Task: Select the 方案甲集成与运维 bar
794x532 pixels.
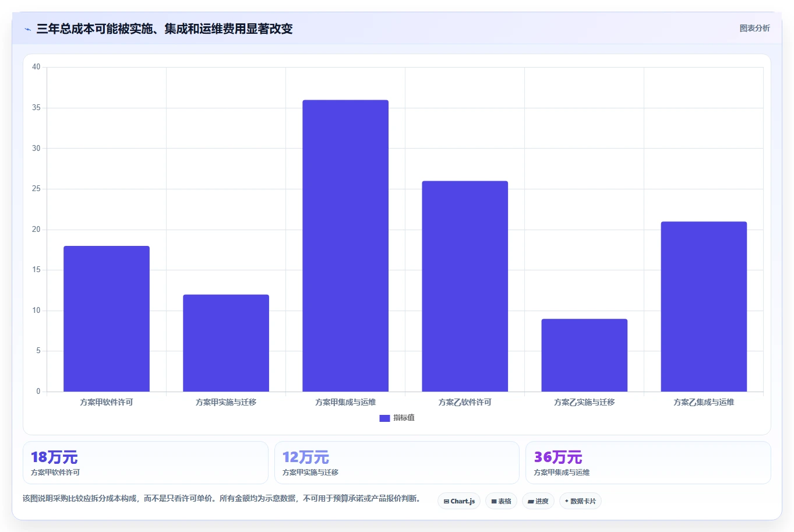Action: click(345, 246)
